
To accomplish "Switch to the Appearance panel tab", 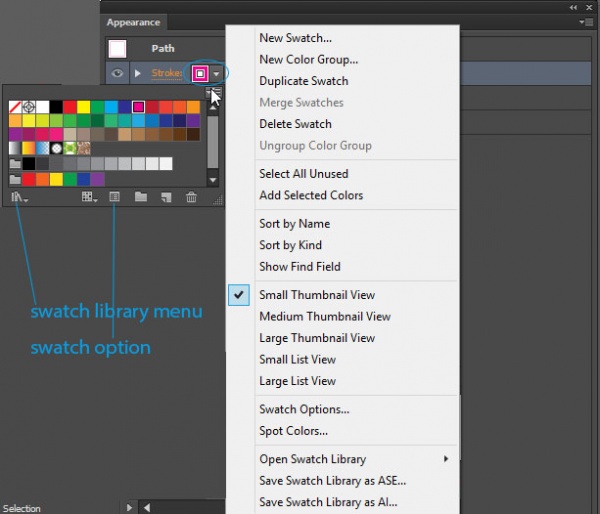I will click(x=133, y=22).
